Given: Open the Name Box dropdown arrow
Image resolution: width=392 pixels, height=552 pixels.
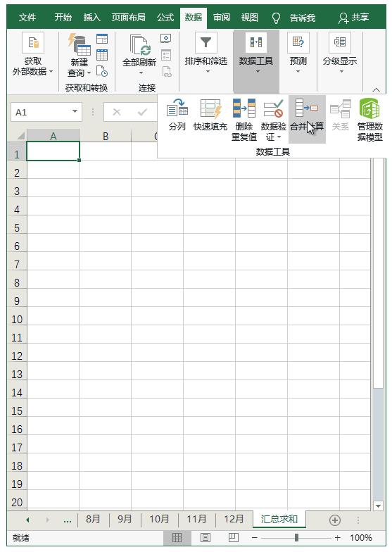Looking at the screenshot, I should click(75, 111).
